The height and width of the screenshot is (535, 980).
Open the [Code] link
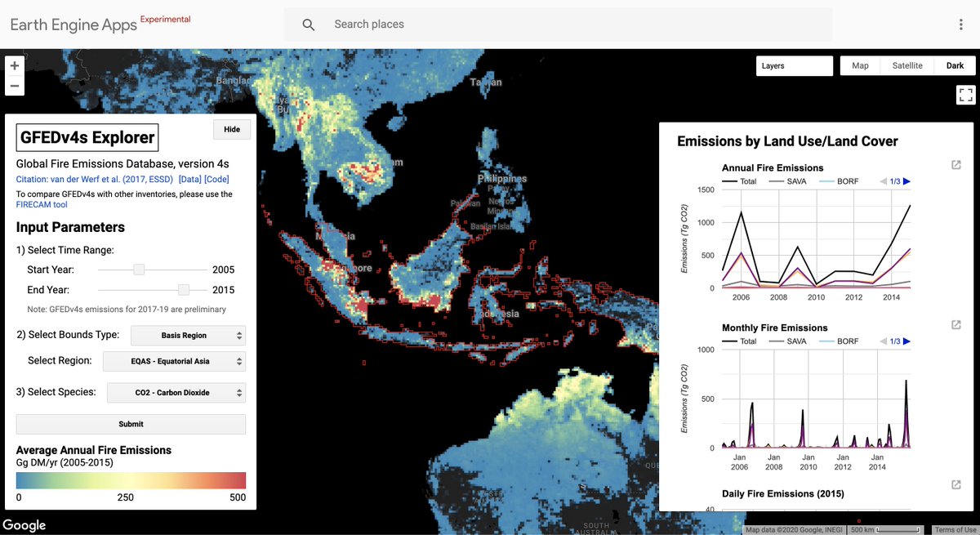coord(216,178)
